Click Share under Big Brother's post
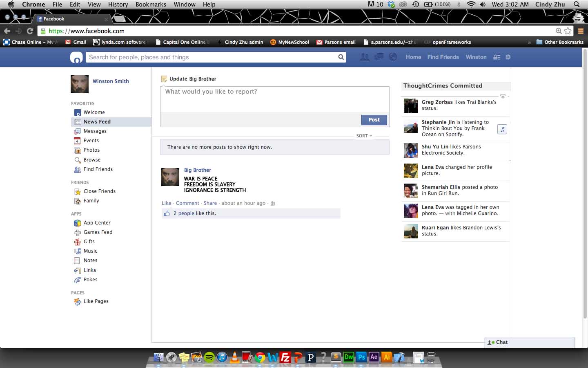The height and width of the screenshot is (368, 588). (x=210, y=203)
